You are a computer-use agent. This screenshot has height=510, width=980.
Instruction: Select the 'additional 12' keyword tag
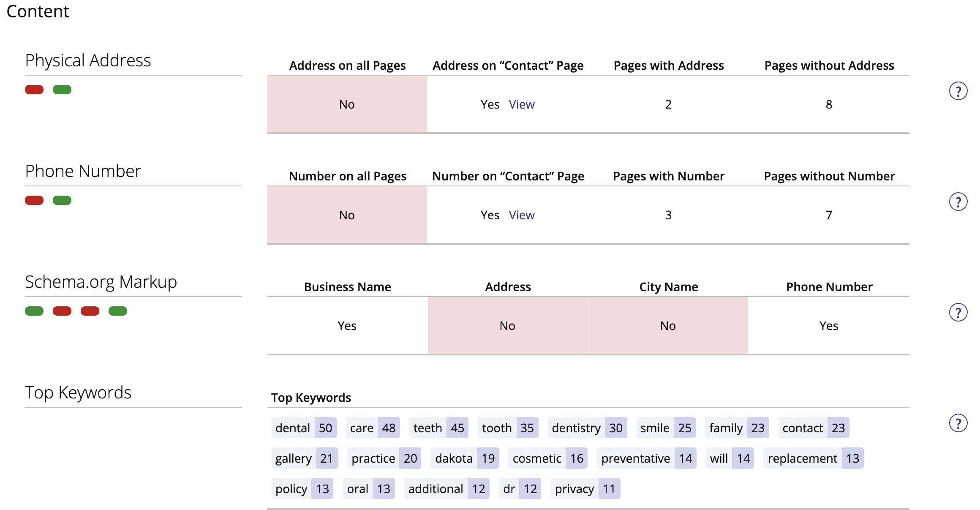tap(447, 488)
